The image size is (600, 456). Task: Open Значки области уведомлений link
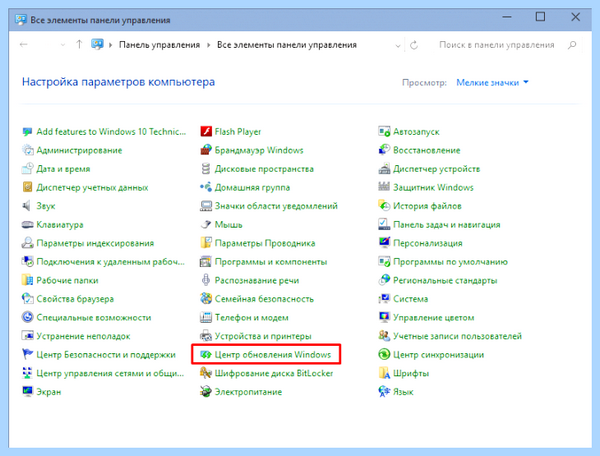[276, 206]
